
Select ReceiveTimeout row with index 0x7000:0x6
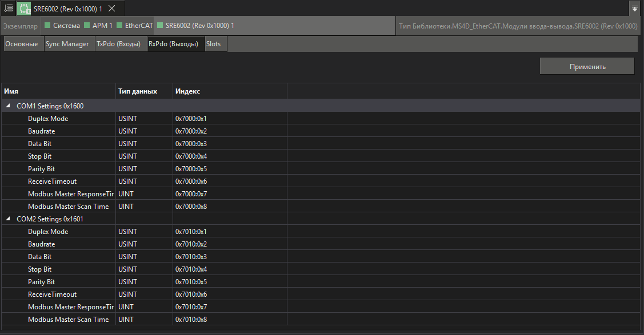coord(321,181)
